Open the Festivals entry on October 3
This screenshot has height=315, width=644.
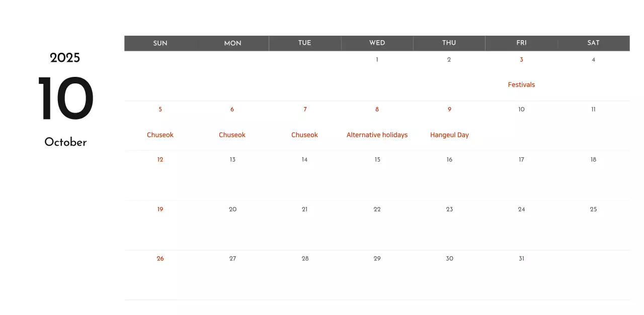point(521,84)
